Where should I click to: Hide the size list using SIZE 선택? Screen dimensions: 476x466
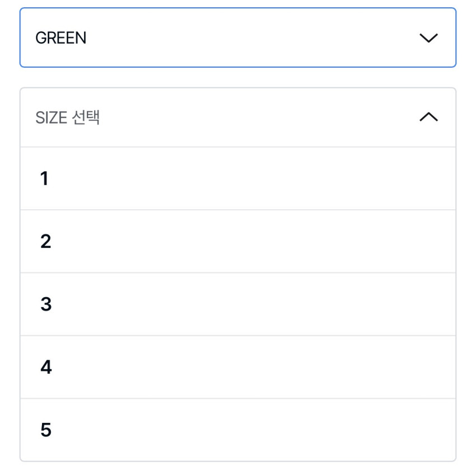coord(68,117)
